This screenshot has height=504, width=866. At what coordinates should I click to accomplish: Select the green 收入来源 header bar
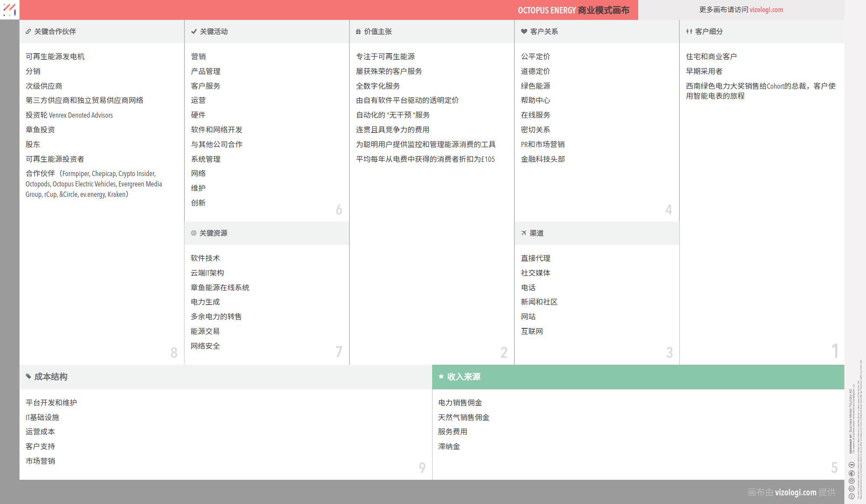point(638,377)
